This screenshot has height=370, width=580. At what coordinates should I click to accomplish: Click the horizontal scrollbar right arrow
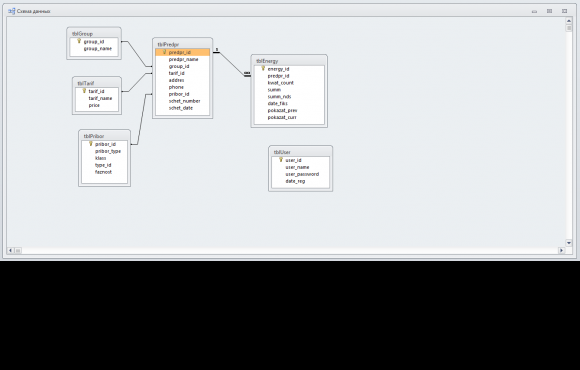(562, 250)
